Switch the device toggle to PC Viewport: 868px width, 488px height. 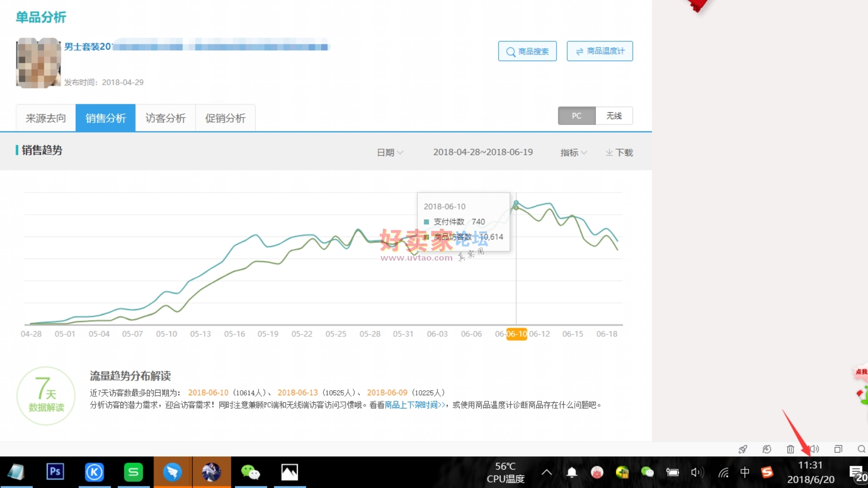[x=576, y=116]
